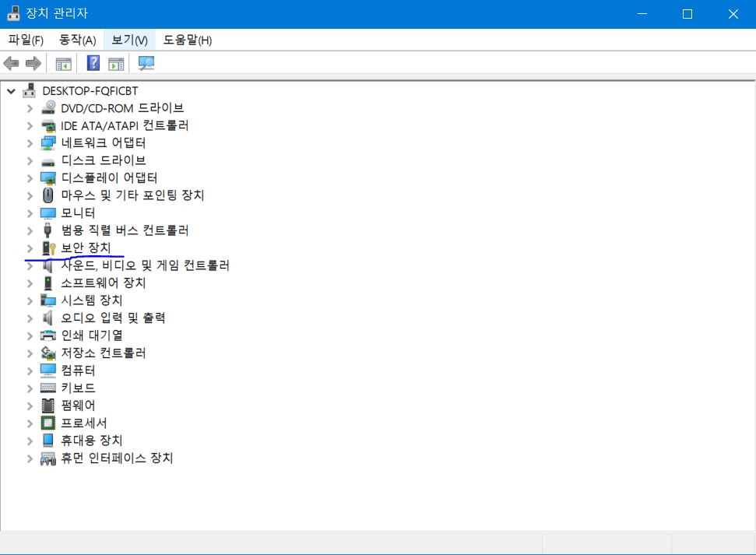Select the 프로세서 tree label
The image size is (756, 555).
tap(84, 423)
